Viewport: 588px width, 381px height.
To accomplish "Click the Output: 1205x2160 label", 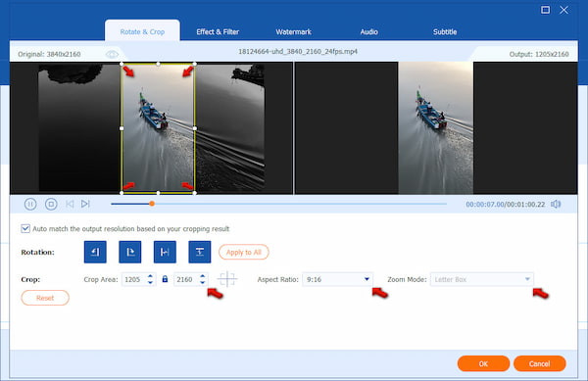I will [x=539, y=54].
